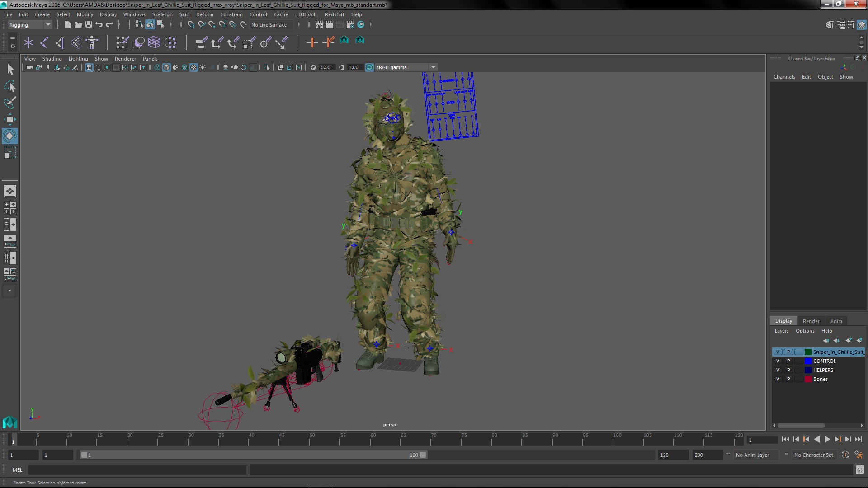868x488 pixels.
Task: Open the Skeleton menu
Action: [163, 14]
